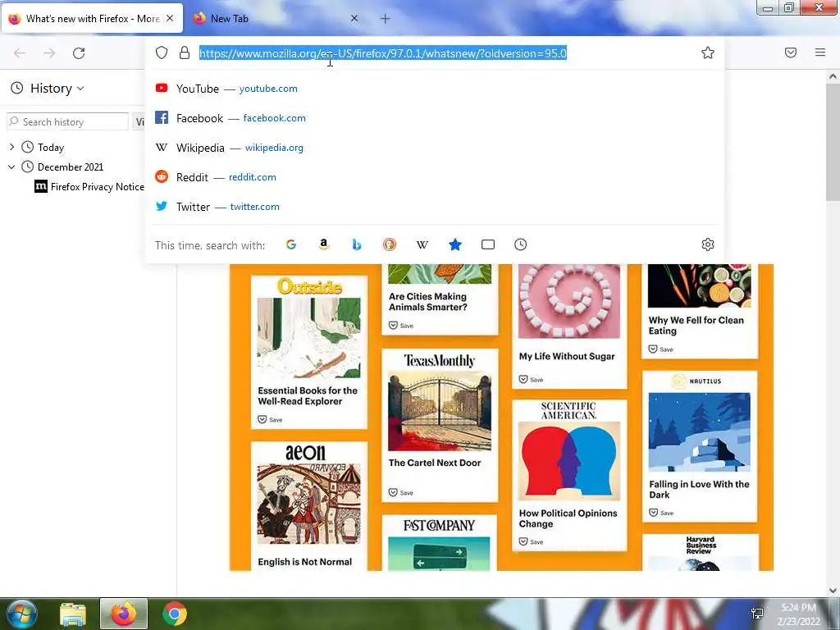
Task: Select the Reddit suggestion
Action: 435,177
